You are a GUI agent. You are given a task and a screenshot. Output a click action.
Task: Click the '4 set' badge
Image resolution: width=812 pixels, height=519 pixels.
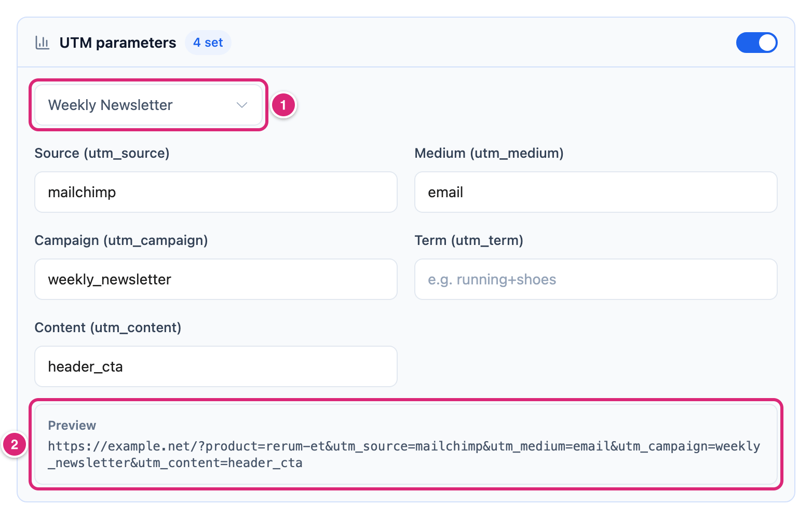click(208, 43)
